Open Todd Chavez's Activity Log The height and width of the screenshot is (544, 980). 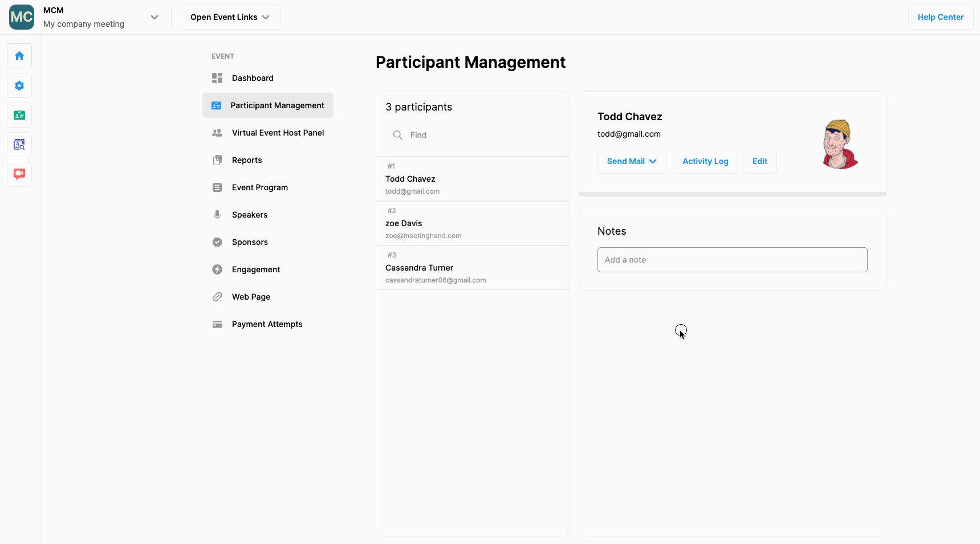click(705, 161)
